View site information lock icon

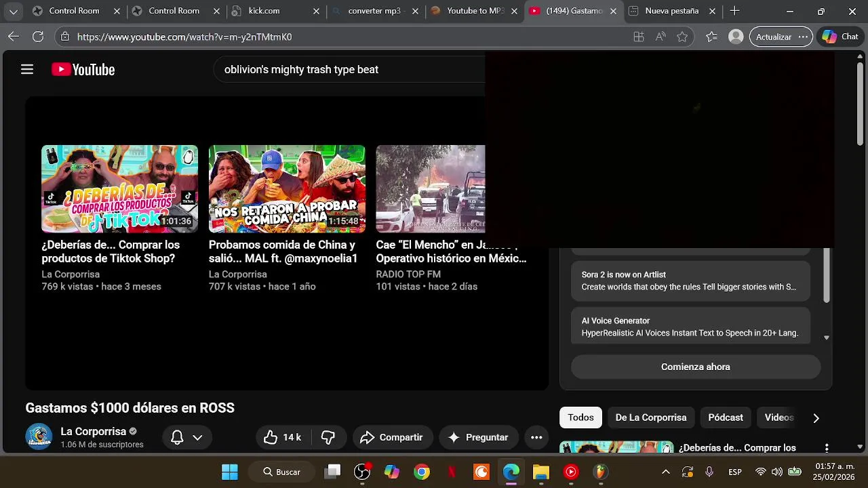[x=64, y=37]
